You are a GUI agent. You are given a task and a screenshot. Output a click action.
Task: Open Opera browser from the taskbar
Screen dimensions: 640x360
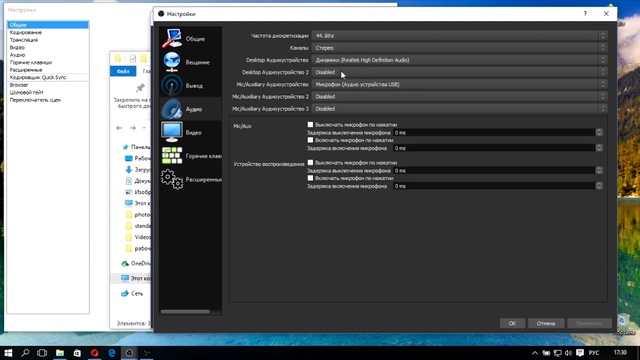click(94, 353)
